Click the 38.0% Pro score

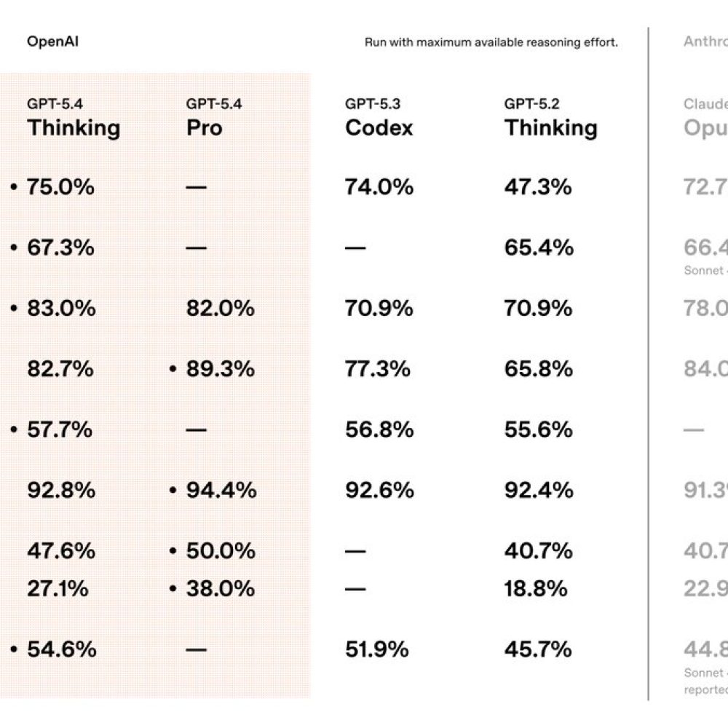pos(221,588)
